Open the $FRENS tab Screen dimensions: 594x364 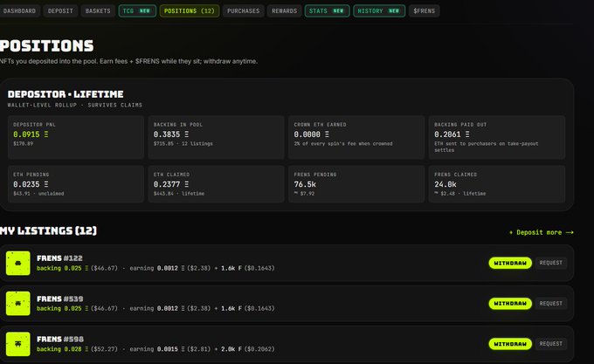[x=425, y=11]
